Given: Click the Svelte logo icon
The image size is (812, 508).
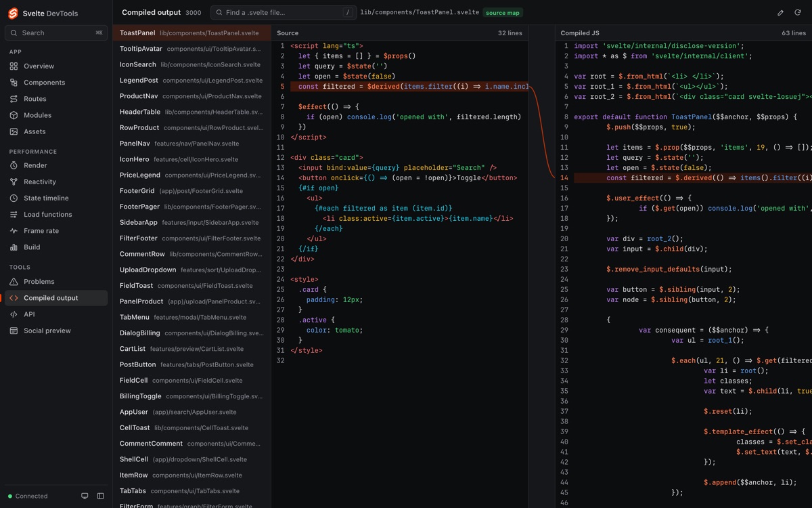Looking at the screenshot, I should (x=13, y=14).
